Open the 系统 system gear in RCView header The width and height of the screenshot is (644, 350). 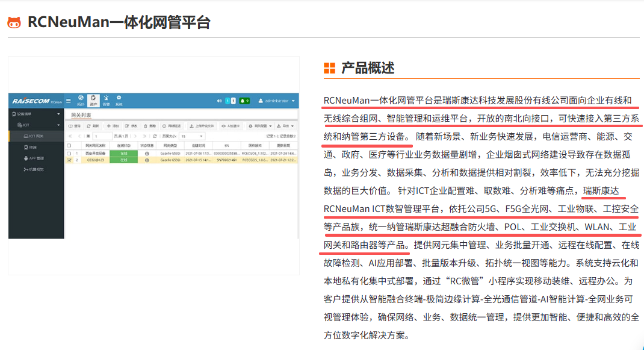[119, 101]
